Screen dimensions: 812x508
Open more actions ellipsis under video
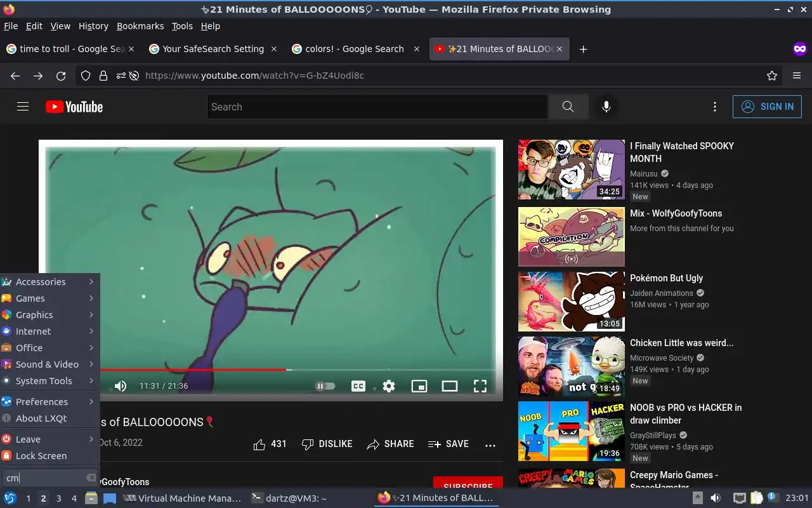pos(490,445)
